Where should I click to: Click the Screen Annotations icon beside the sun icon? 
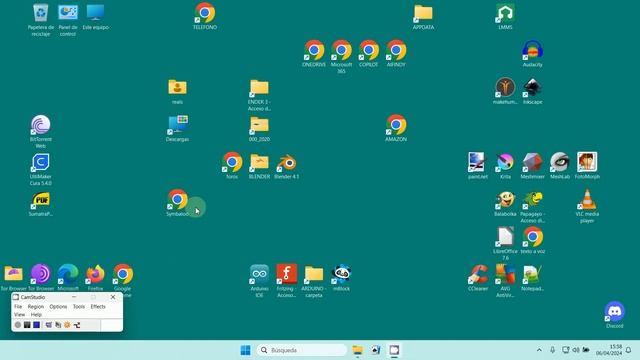tap(58, 325)
